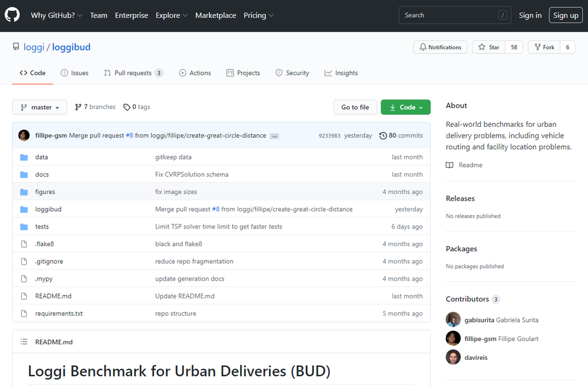This screenshot has width=588, height=388.
Task: Open requirements.txt file name
Action: click(59, 314)
